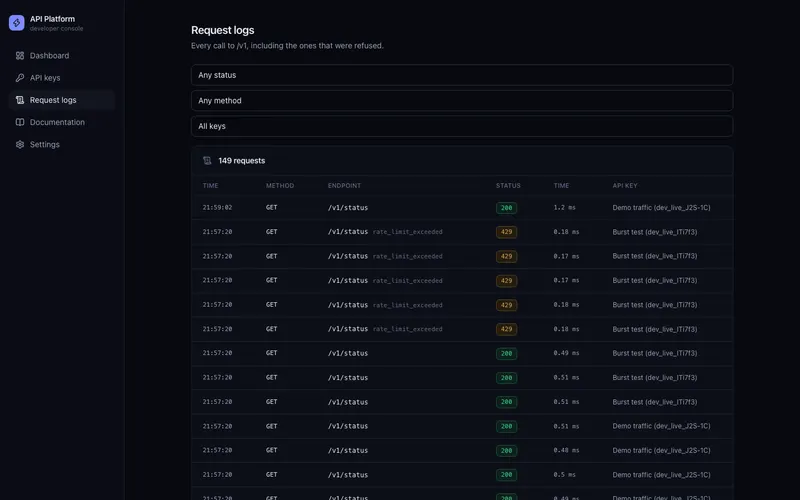Click /v1/status in the 21:59:02 row
The height and width of the screenshot is (500, 800).
tap(348, 208)
